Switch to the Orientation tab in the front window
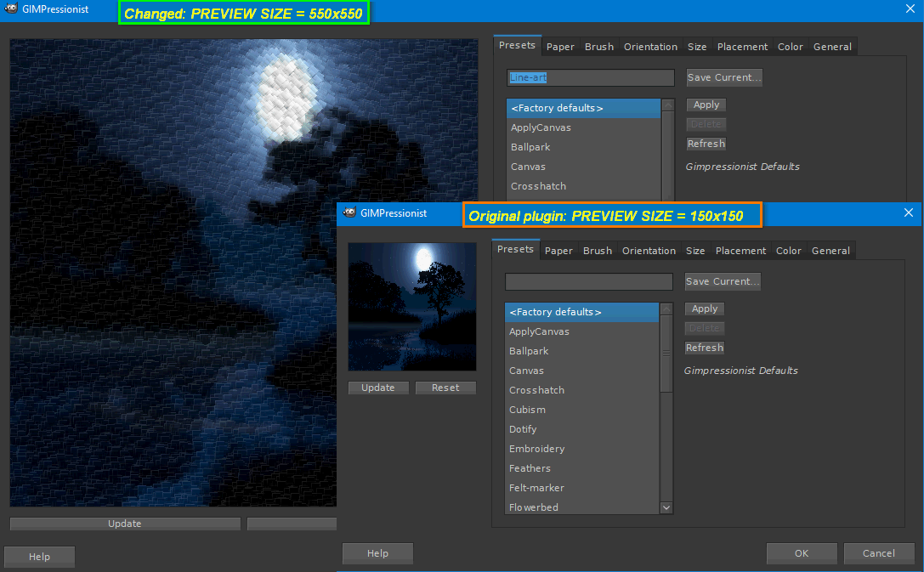This screenshot has height=572, width=924. (649, 251)
